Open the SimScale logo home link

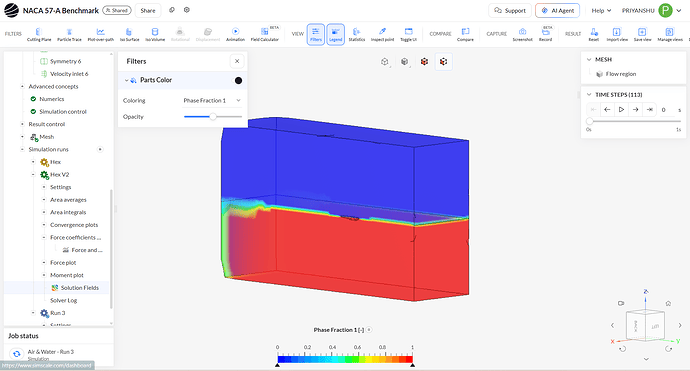coord(11,10)
